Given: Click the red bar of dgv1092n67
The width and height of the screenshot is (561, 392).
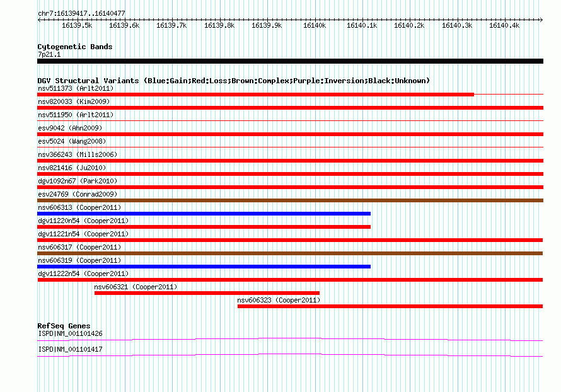Looking at the screenshot, I should point(290,187).
